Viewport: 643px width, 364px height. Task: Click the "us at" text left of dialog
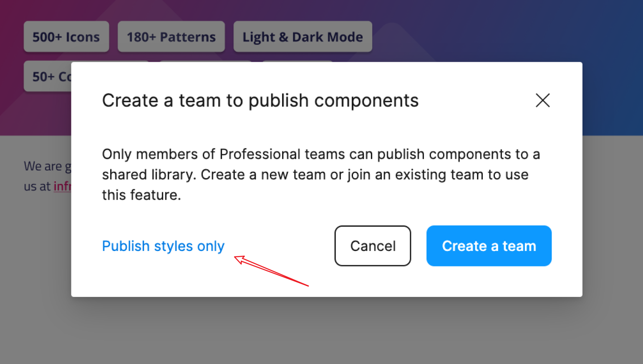point(37,186)
